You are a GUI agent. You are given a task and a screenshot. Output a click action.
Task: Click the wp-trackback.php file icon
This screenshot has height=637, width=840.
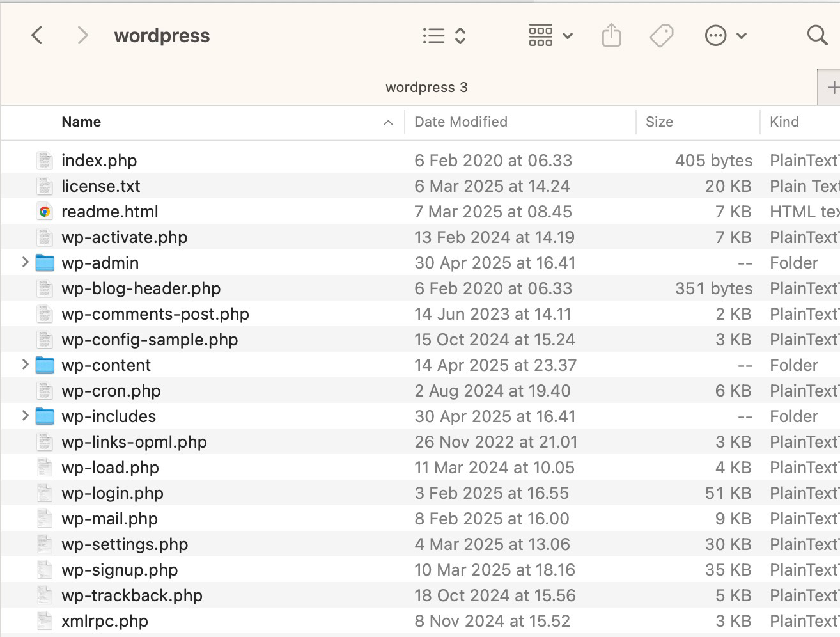(45, 595)
